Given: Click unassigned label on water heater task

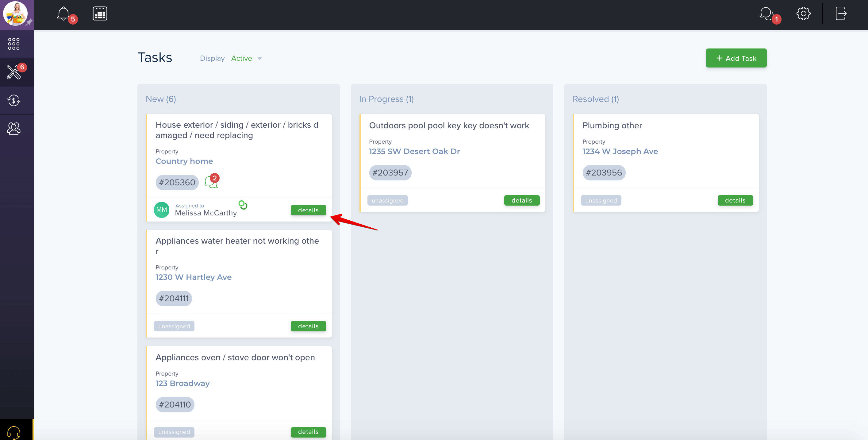Looking at the screenshot, I should 174,326.
